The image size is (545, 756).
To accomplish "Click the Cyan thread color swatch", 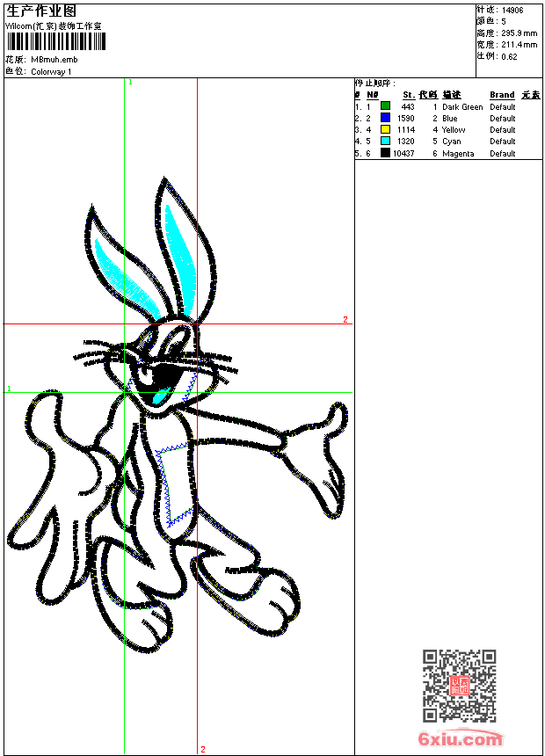I will coord(385,141).
